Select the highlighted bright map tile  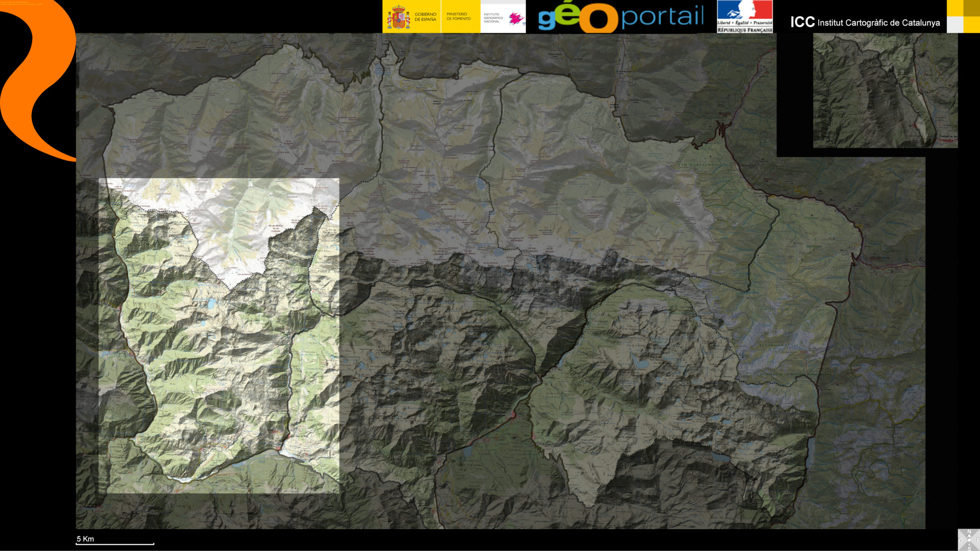tap(219, 335)
